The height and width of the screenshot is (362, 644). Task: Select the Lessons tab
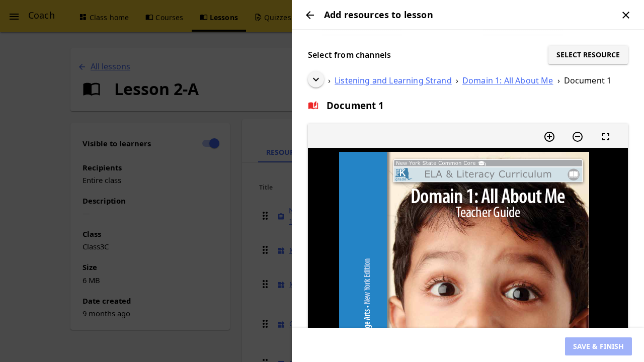pos(219,18)
